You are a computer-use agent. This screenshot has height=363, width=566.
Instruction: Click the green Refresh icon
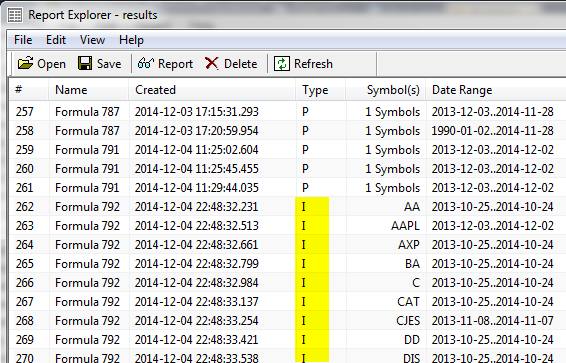tap(282, 64)
